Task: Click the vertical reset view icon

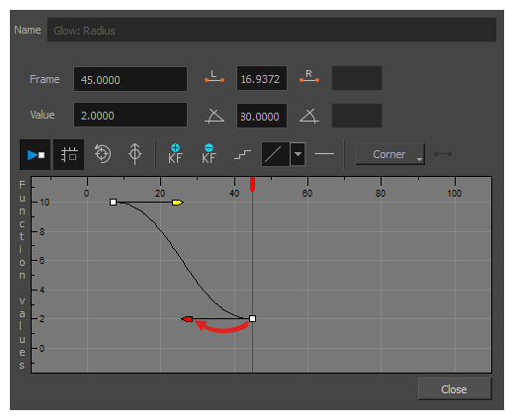Action: click(x=135, y=154)
